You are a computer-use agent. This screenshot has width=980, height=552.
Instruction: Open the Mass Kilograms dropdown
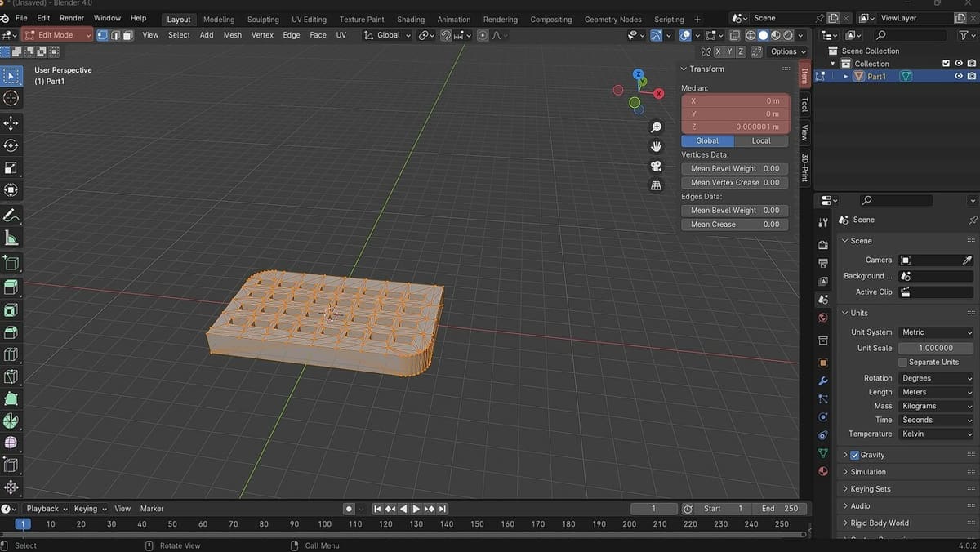pos(936,406)
